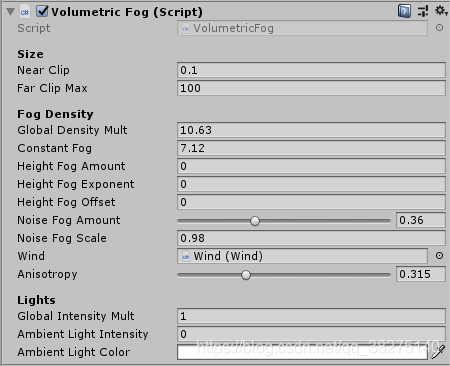Viewport: 450px width, 366px height.
Task: Pick color with the eyedropper icon
Action: (438, 352)
